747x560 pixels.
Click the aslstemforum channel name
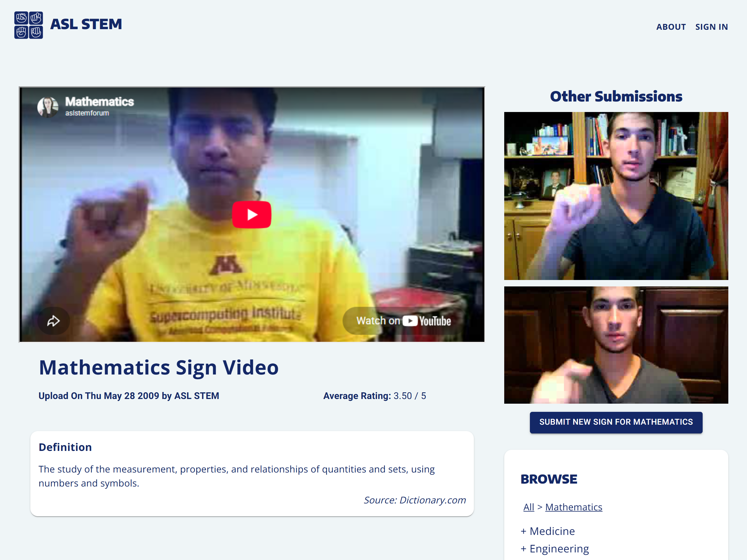(x=87, y=113)
